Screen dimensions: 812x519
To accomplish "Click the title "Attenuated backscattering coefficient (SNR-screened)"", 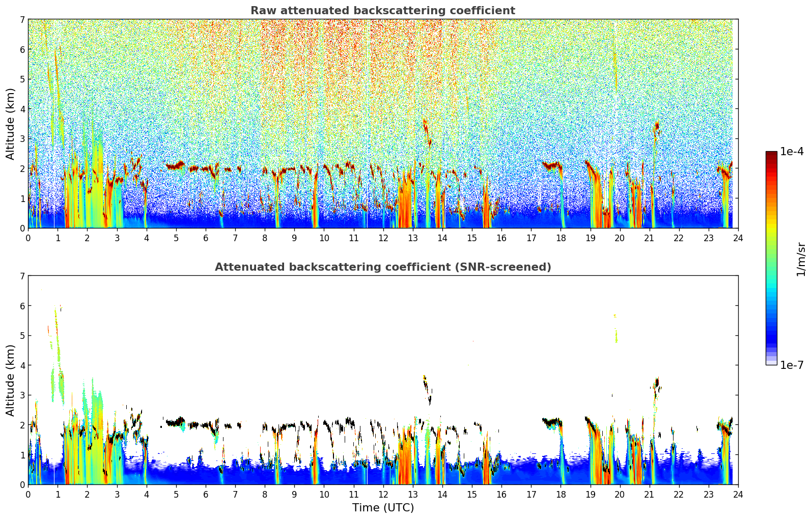I will tap(383, 267).
